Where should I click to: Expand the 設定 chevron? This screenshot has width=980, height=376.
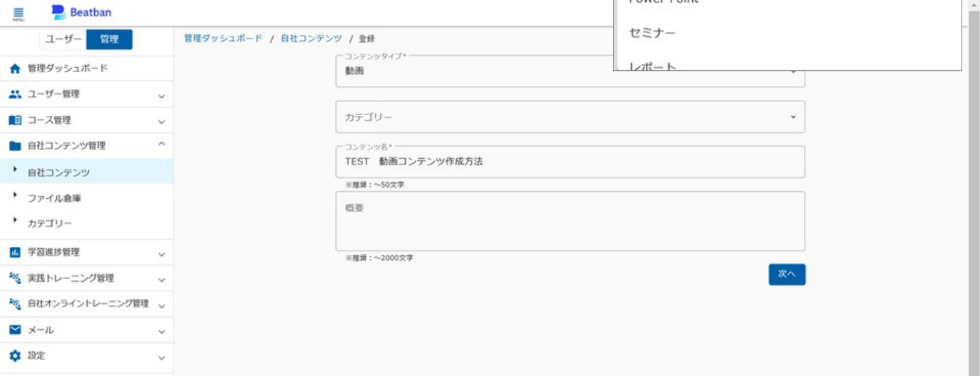(x=161, y=358)
